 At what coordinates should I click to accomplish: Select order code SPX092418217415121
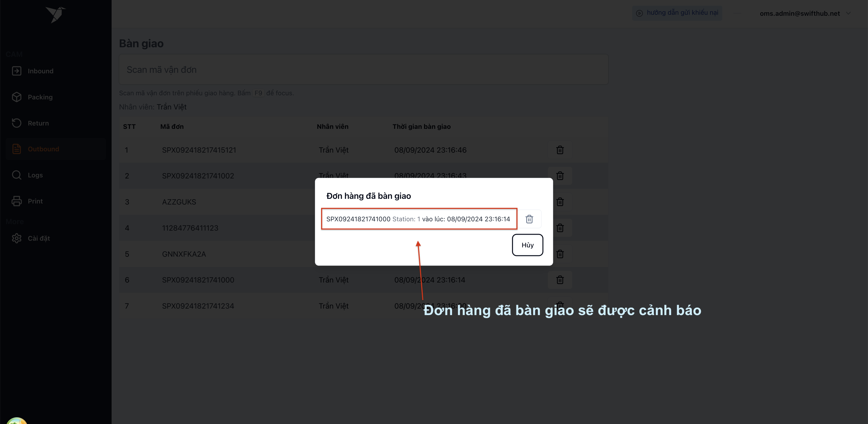tap(199, 150)
